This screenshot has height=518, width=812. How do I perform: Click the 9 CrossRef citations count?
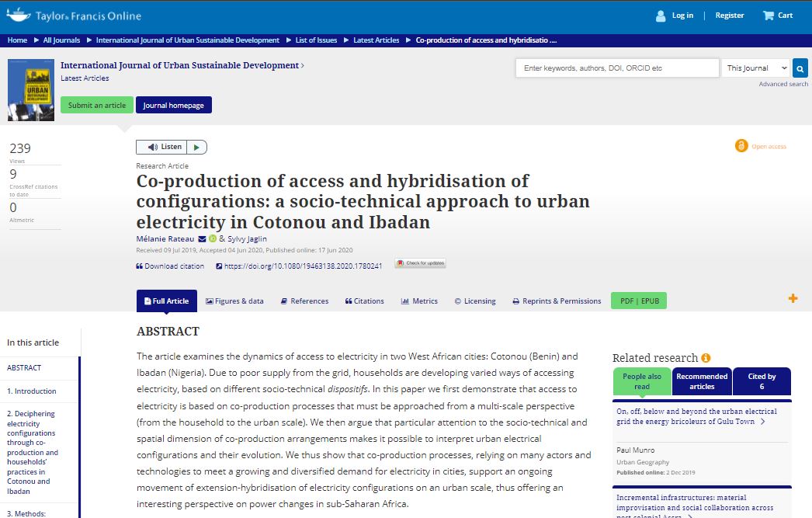[x=13, y=174]
